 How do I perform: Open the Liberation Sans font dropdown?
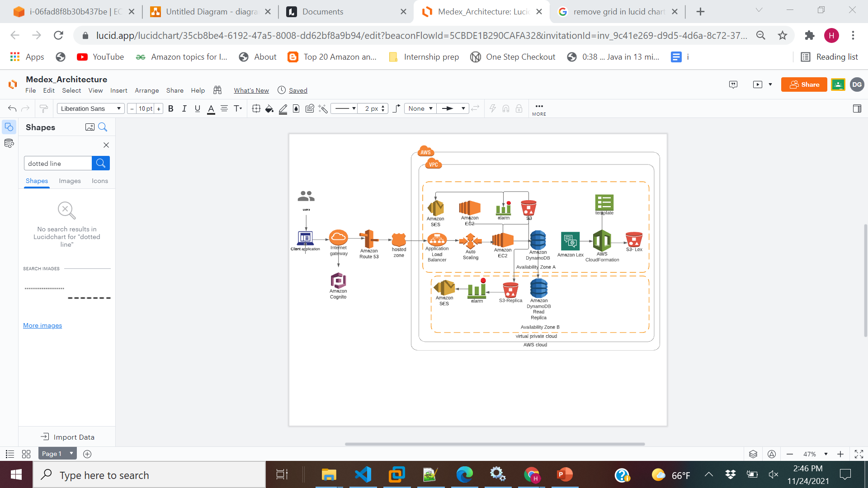(x=90, y=108)
